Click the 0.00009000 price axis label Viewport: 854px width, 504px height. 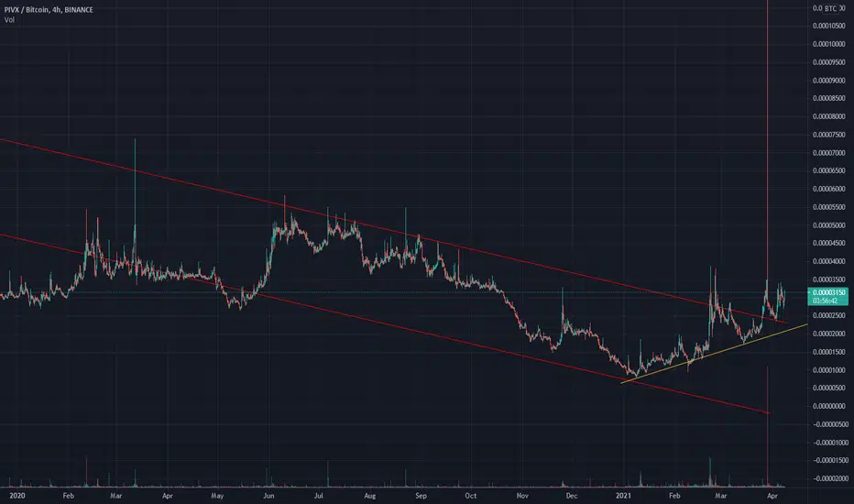click(x=829, y=81)
